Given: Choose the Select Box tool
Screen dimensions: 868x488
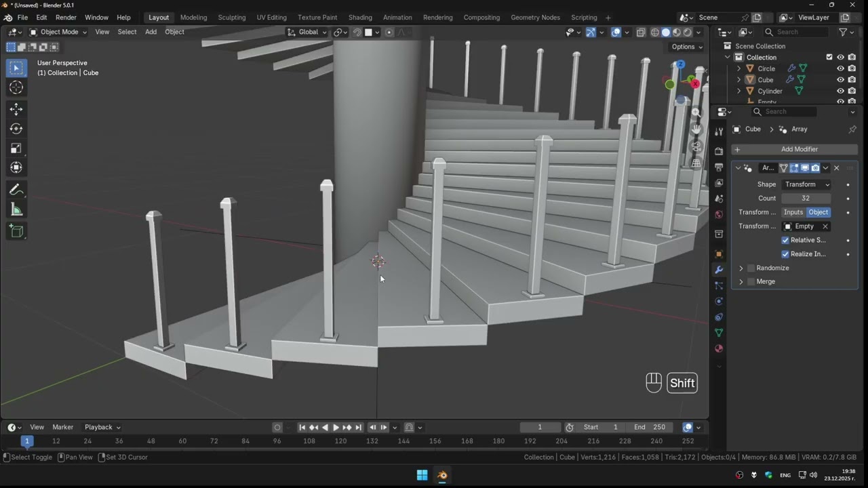Looking at the screenshot, I should (17, 68).
